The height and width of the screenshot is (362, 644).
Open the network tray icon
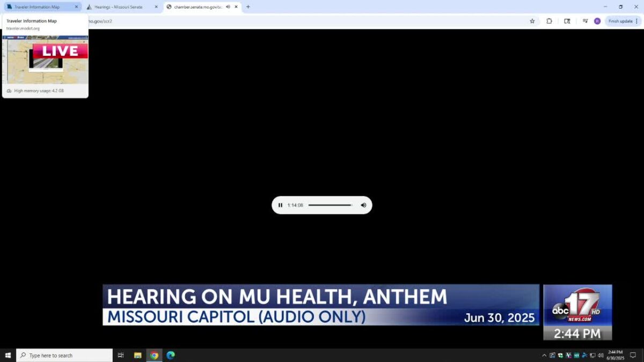coord(592,355)
